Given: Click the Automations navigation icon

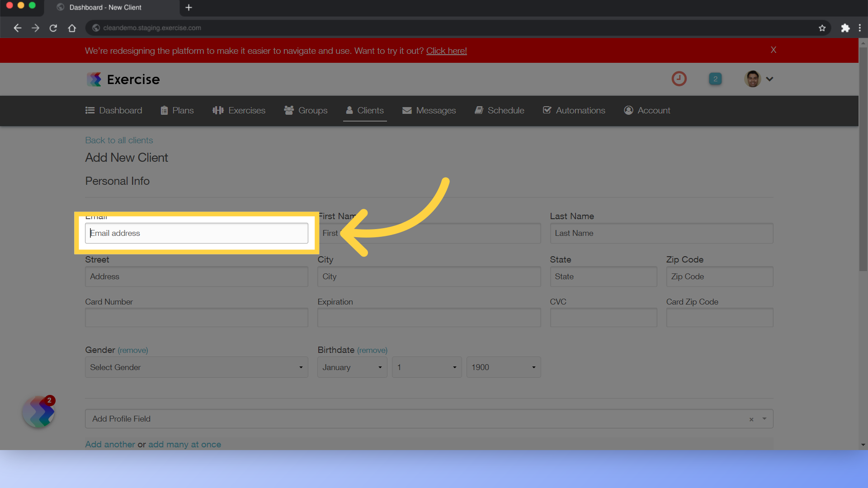Looking at the screenshot, I should point(547,110).
